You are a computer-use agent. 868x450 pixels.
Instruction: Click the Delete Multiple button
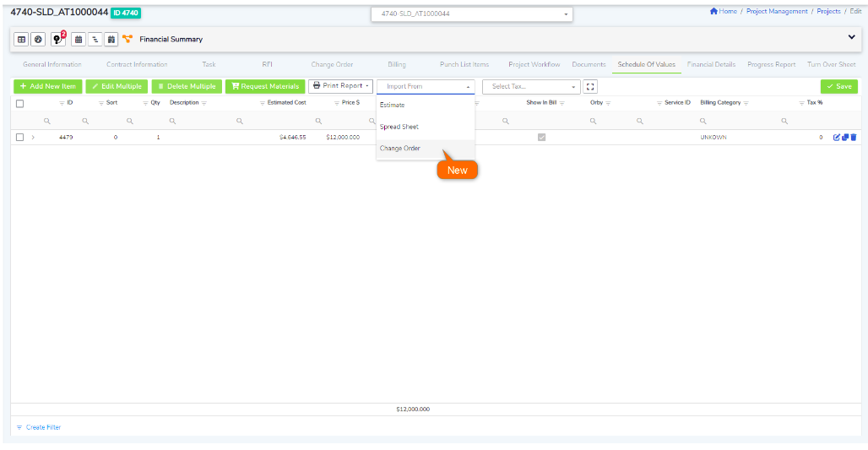[x=187, y=86]
